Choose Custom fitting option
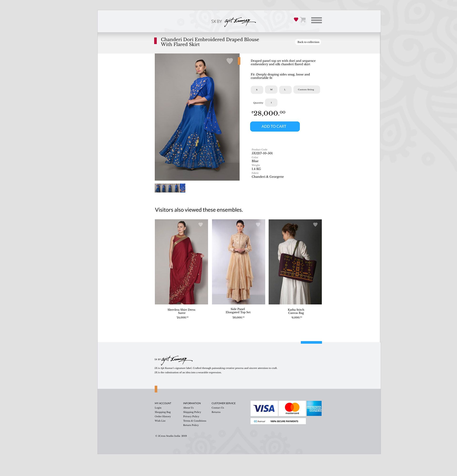Screen dimensions: 457x476 [307, 90]
